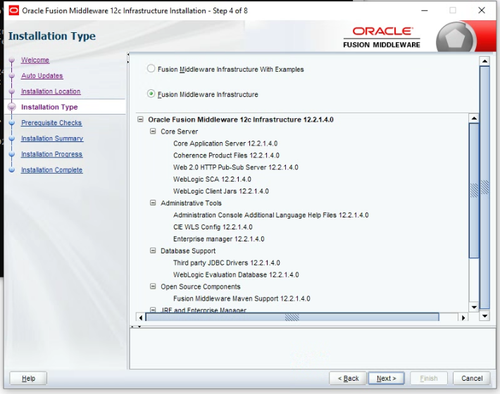The image size is (500, 394).
Task: Click the Core Server label
Action: pyautogui.click(x=179, y=131)
